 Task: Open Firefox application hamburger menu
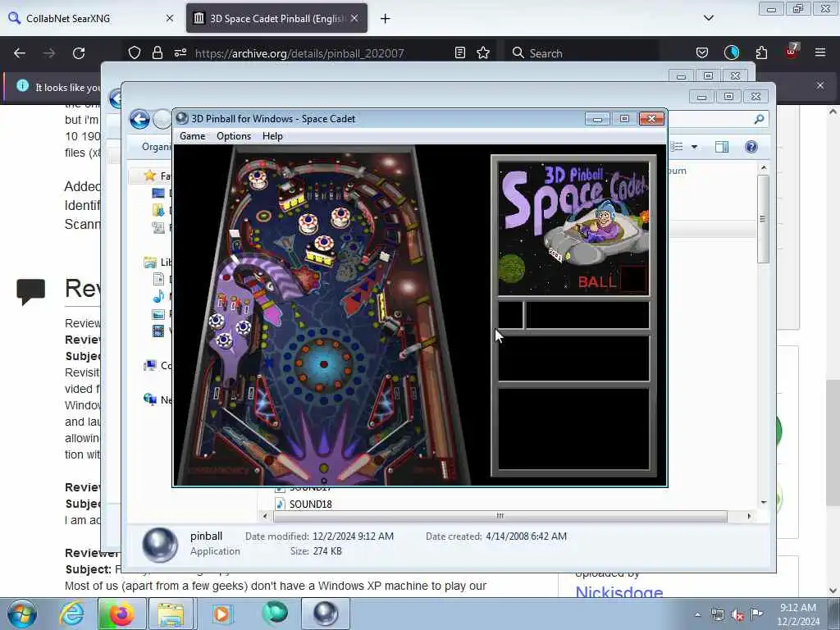[819, 52]
